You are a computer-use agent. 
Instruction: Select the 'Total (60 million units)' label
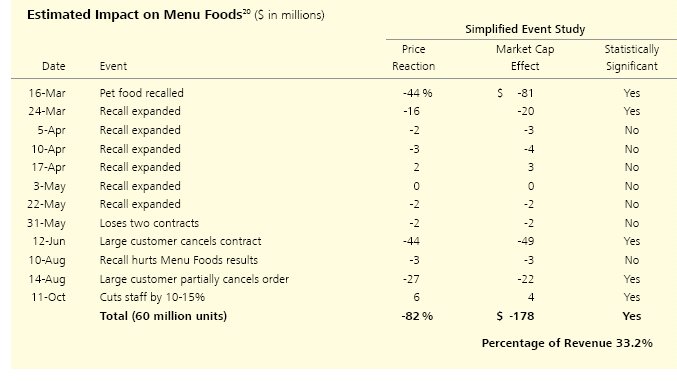(163, 316)
